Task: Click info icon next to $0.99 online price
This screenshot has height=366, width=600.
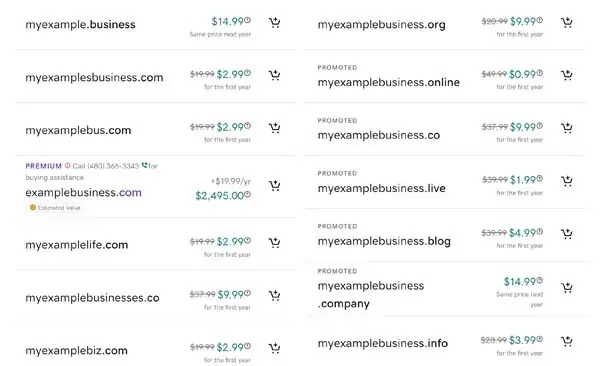Action: pos(540,73)
